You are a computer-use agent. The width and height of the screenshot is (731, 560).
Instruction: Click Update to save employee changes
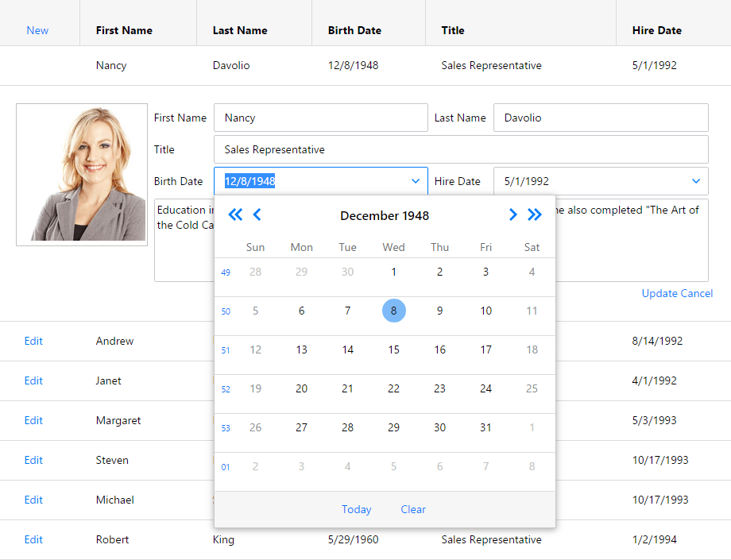tap(659, 293)
